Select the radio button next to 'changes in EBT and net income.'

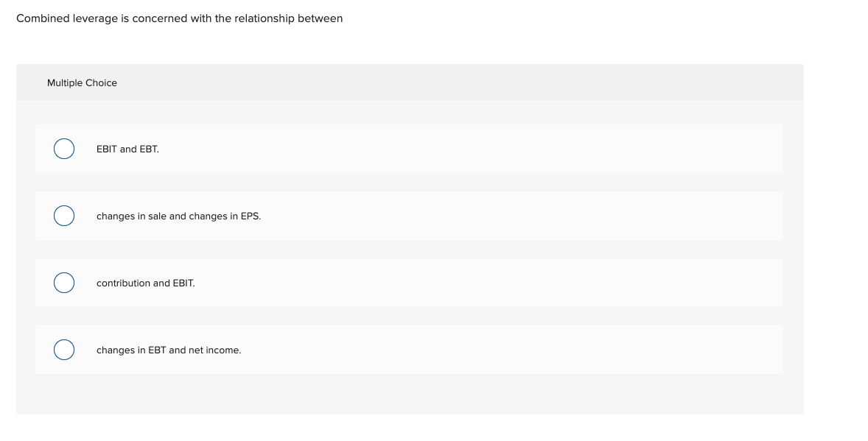click(63, 350)
